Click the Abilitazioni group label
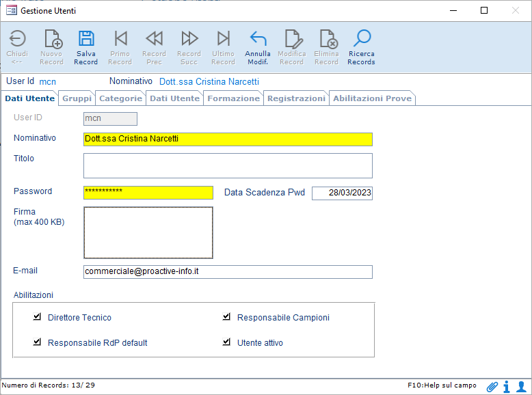Viewport: 532px width, 395px height. click(x=34, y=295)
